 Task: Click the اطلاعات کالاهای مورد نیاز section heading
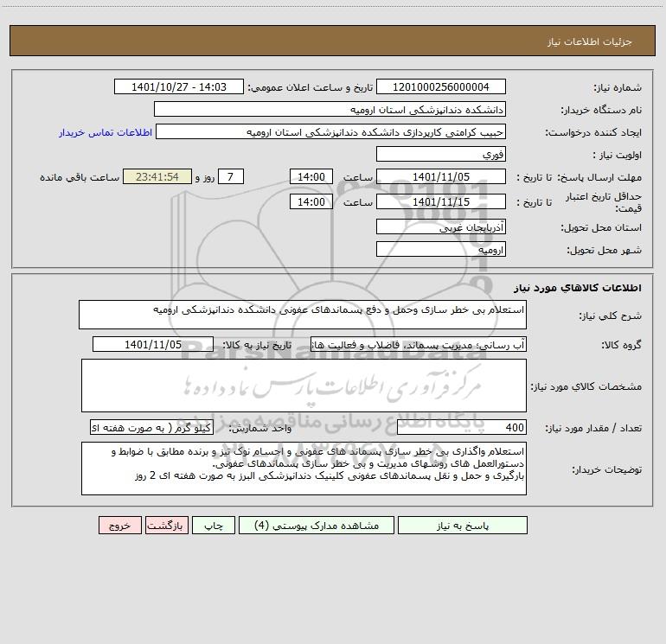[577, 288]
